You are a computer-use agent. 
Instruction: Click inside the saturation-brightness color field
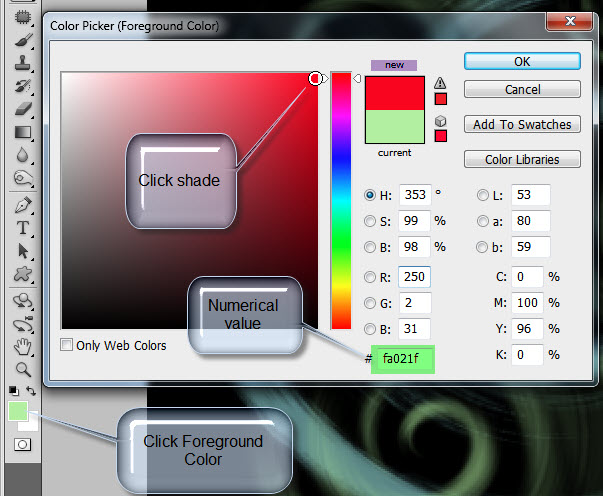190,201
